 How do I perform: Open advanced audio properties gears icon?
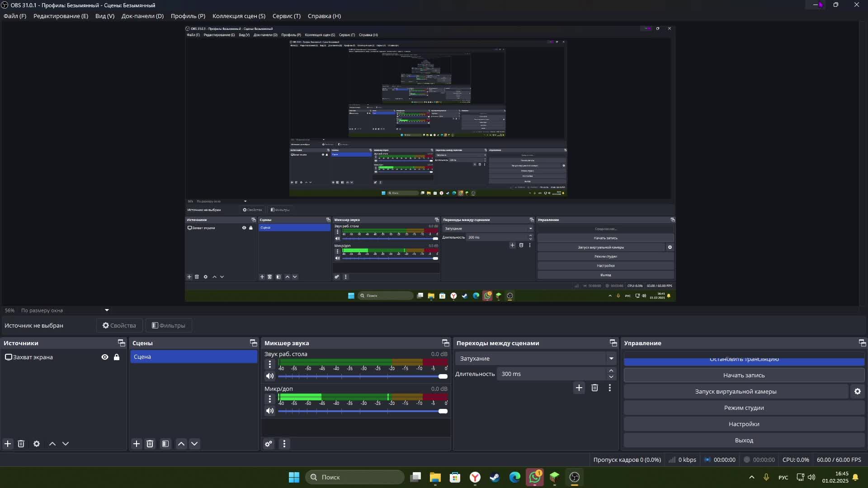click(x=269, y=444)
